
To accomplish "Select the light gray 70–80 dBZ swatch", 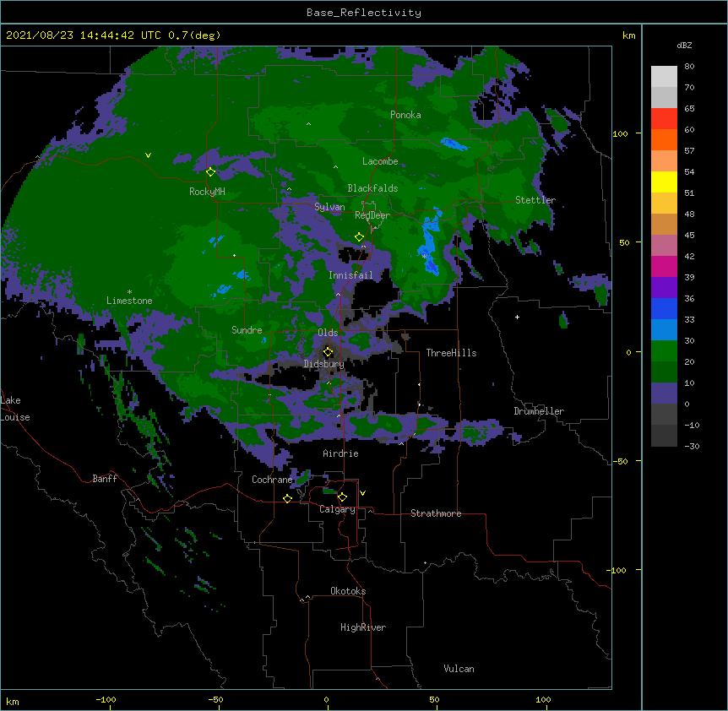I will click(664, 77).
